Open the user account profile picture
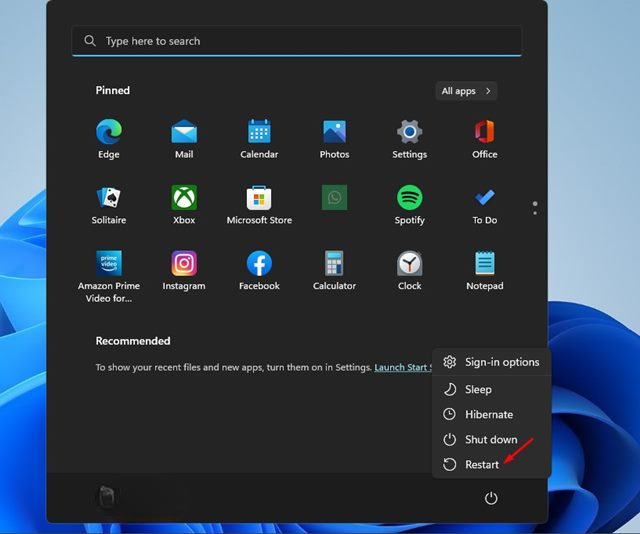The image size is (640, 534). coord(107,497)
